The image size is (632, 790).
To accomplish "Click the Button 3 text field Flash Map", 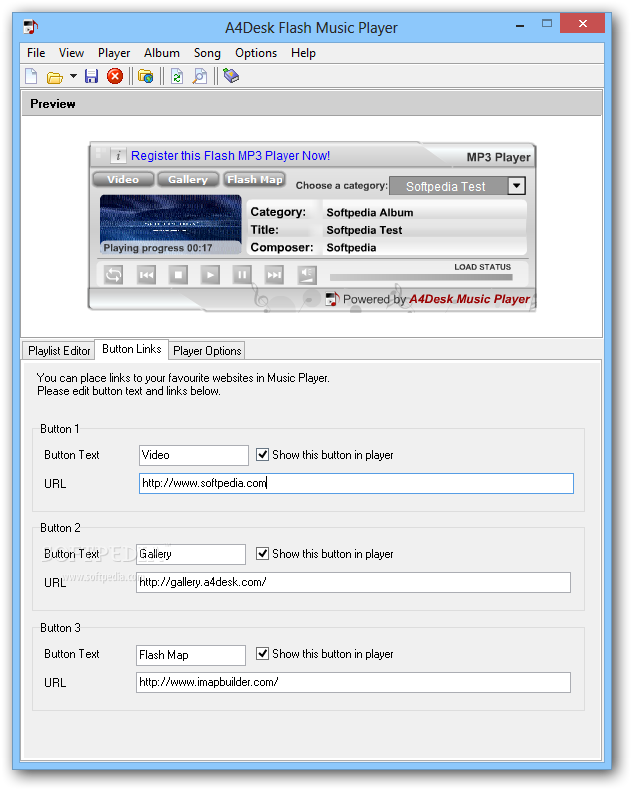I will (x=191, y=655).
